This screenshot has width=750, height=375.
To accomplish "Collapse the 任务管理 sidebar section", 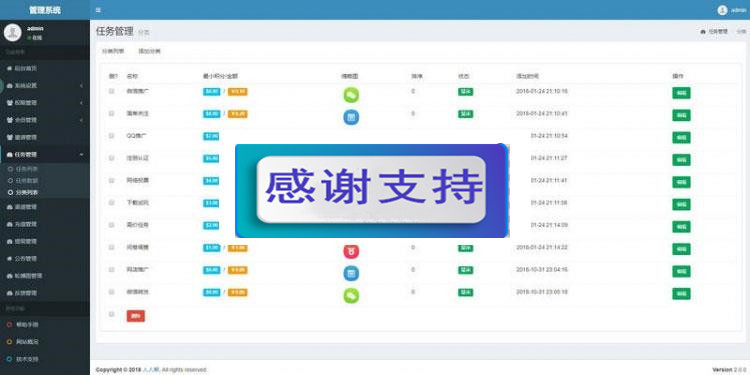I will [45, 154].
